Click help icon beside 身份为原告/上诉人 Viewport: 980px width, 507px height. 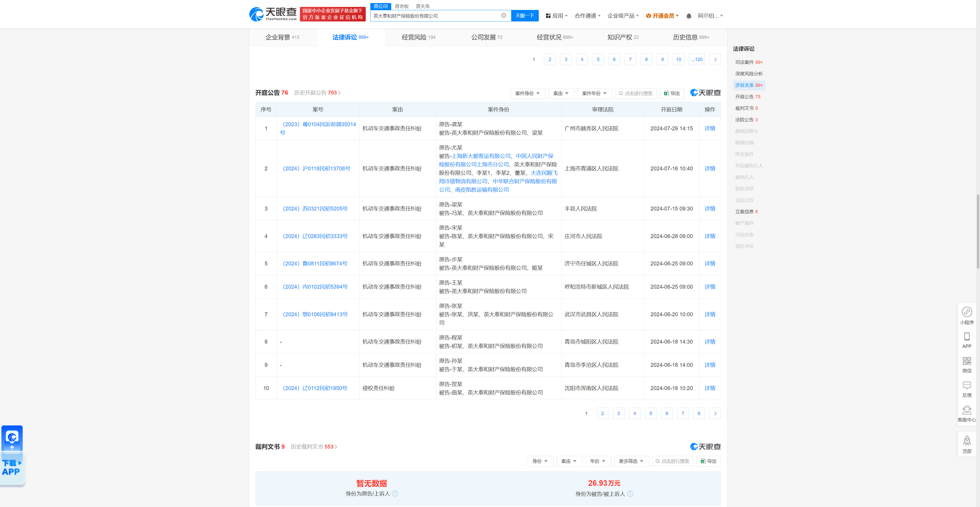pos(395,494)
